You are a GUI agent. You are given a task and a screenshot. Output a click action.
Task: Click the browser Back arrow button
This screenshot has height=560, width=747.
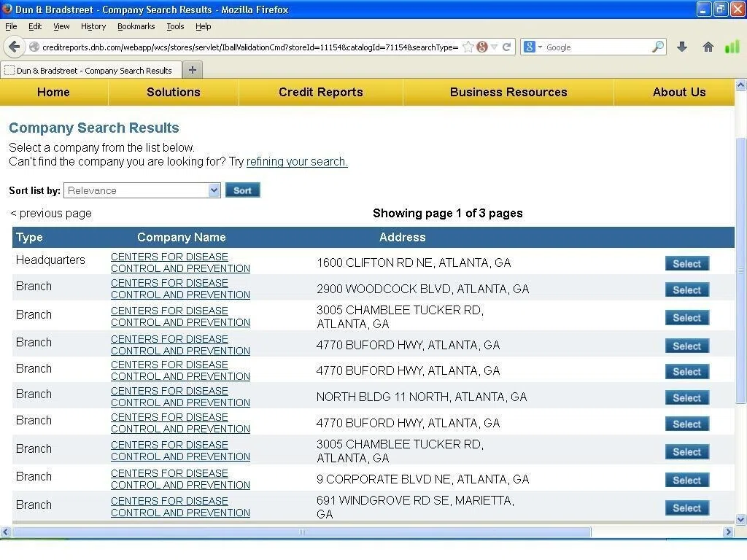(x=15, y=47)
